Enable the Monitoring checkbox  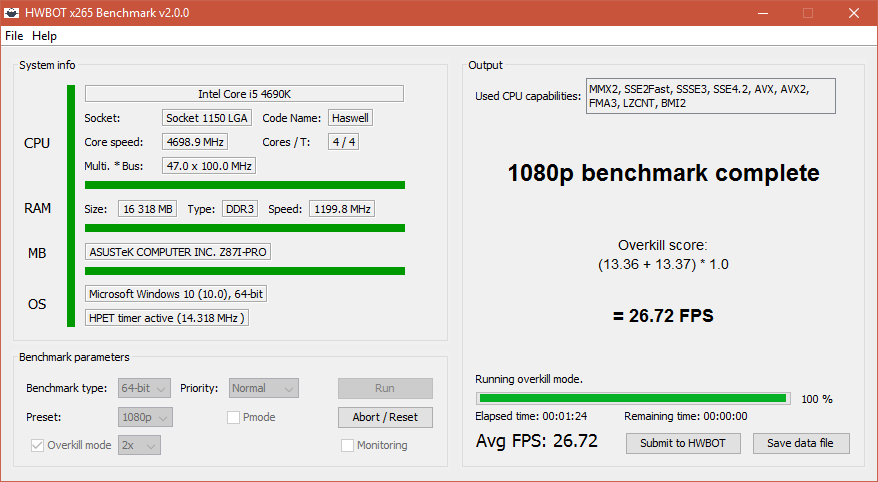(x=347, y=446)
